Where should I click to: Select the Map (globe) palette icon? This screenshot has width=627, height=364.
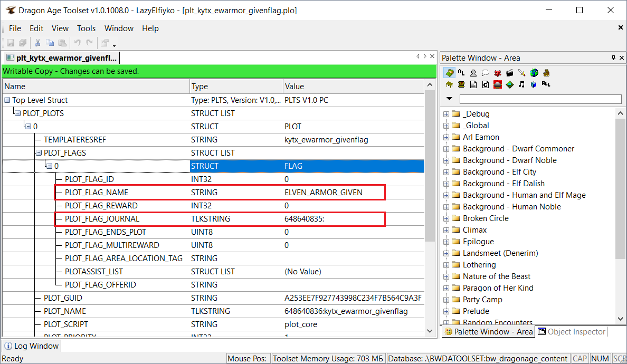point(534,73)
